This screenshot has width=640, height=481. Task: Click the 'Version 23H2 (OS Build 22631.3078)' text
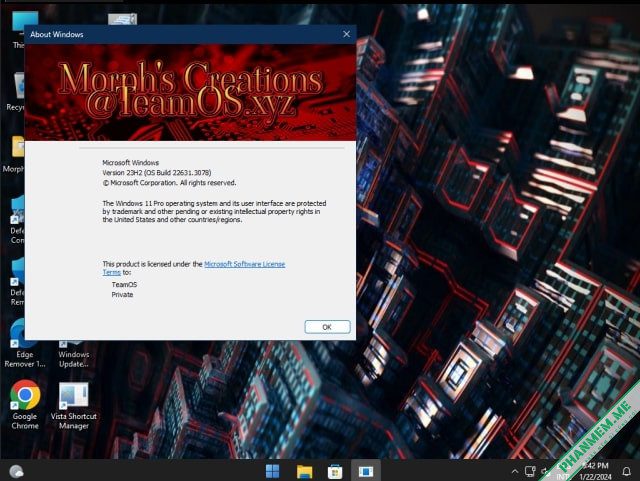point(157,173)
